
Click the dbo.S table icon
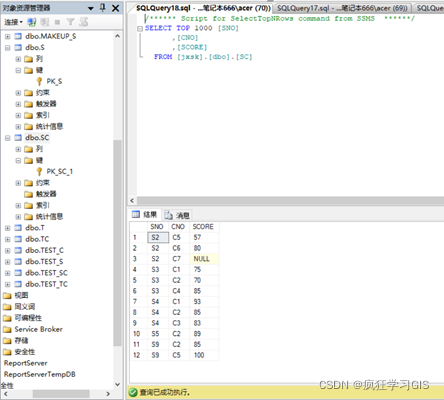tap(18, 48)
